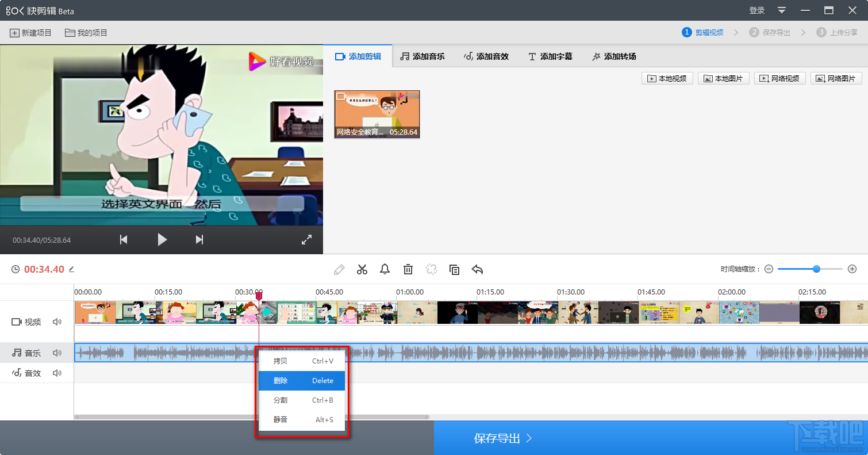
Task: Mute the 音乐 track speaker
Action: pos(57,353)
